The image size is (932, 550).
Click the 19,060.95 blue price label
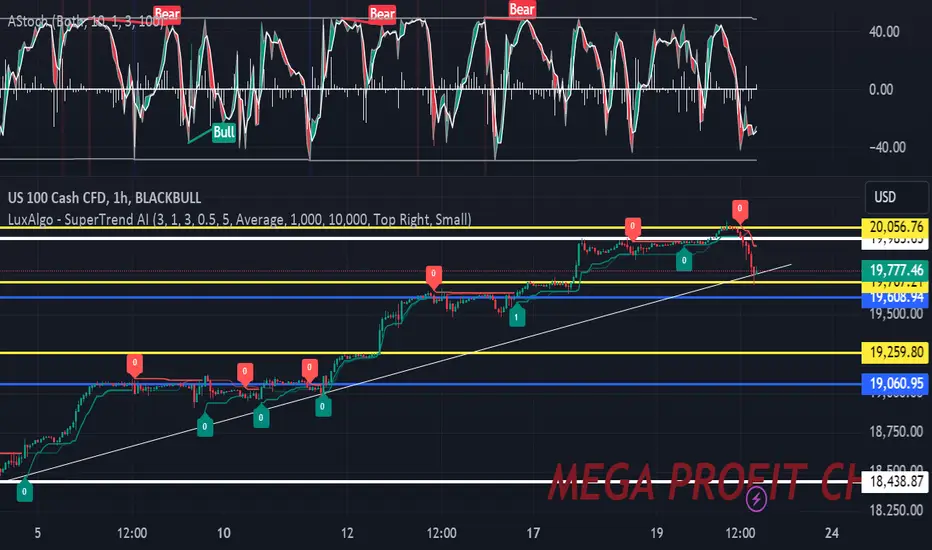pos(896,384)
